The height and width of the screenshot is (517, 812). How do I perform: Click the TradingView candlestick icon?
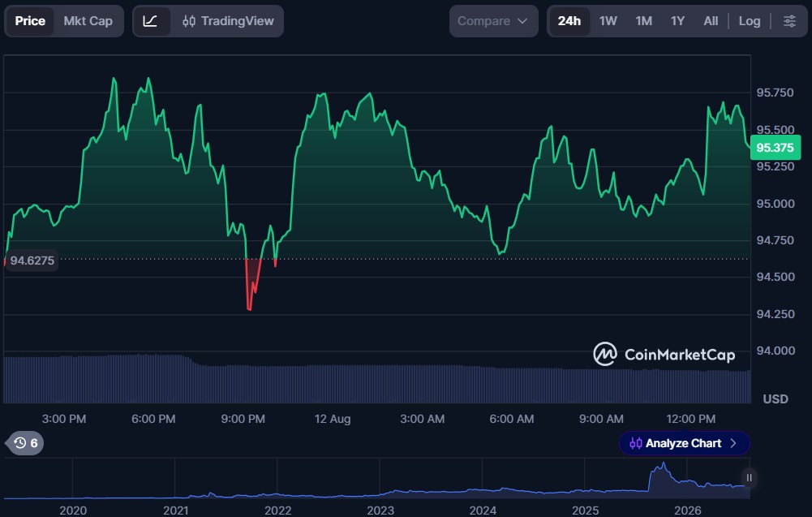189,21
